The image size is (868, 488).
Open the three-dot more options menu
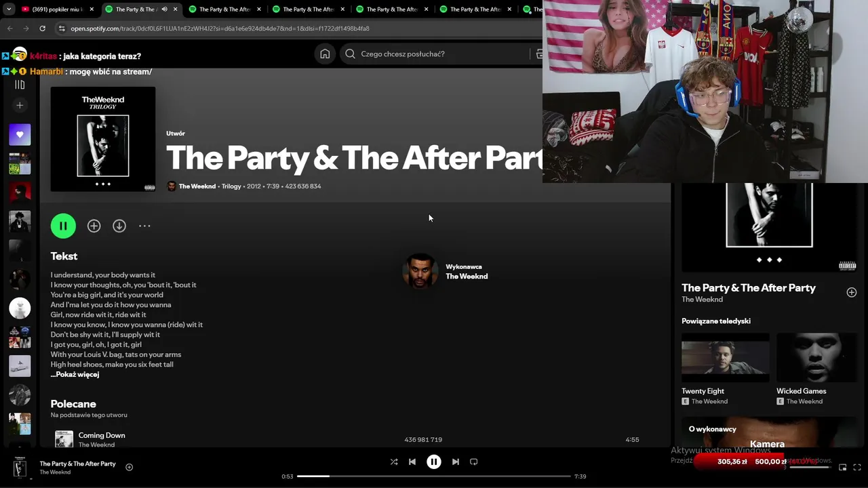[144, 226]
